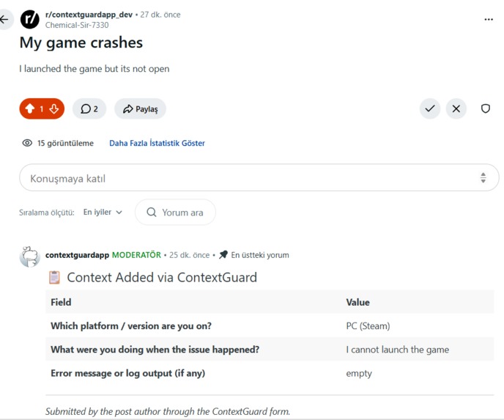
Task: Click the '25 dk. önce' comment timestamp
Action: pyautogui.click(x=189, y=255)
